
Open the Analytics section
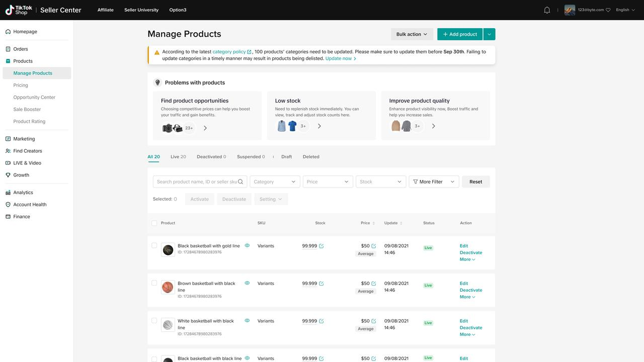click(x=23, y=192)
